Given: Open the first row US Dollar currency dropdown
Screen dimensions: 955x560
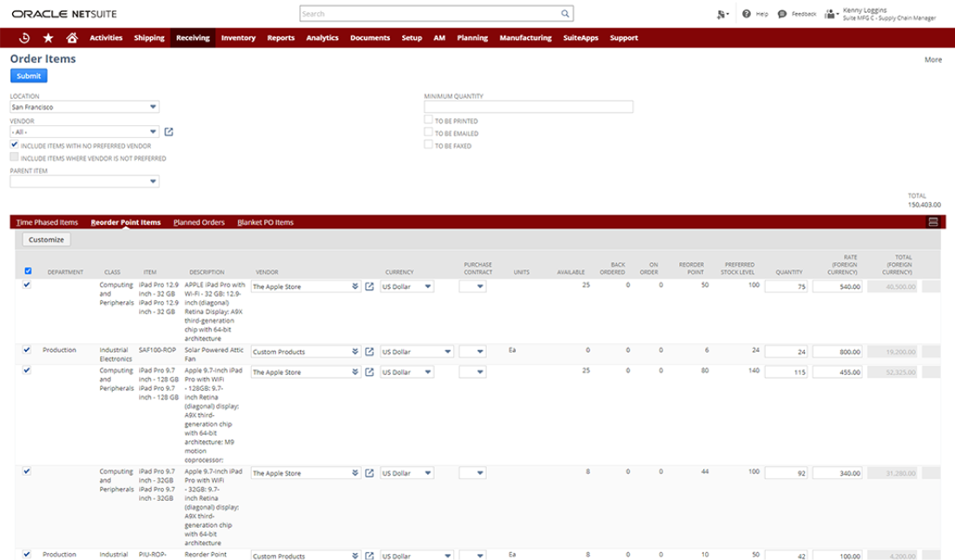Looking at the screenshot, I should 448,287.
